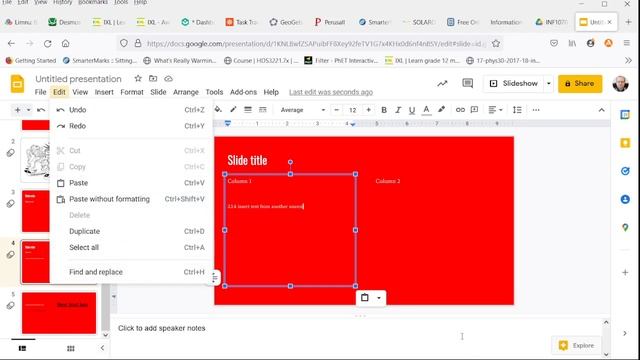Click the Last edit was seconds ago link
Image resolution: width=640 pixels, height=360 pixels.
[x=331, y=92]
